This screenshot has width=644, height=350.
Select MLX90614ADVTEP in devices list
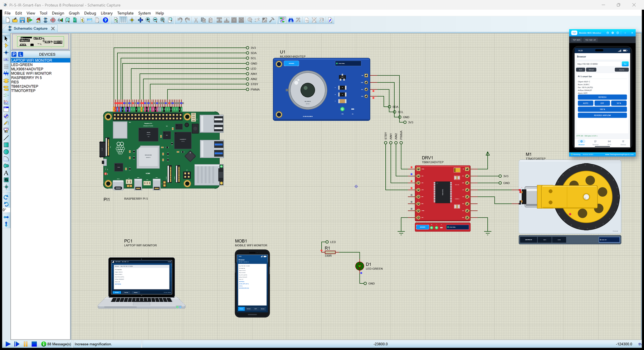tap(27, 69)
